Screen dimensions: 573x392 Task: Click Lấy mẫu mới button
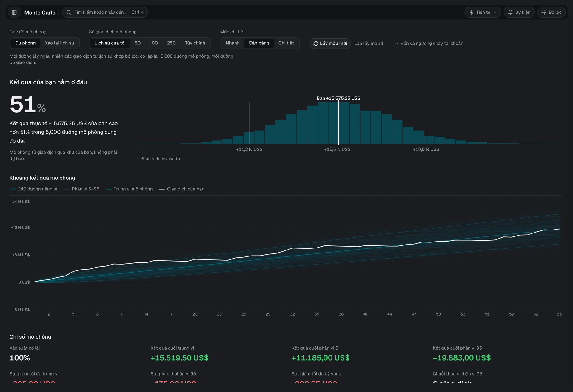click(330, 44)
